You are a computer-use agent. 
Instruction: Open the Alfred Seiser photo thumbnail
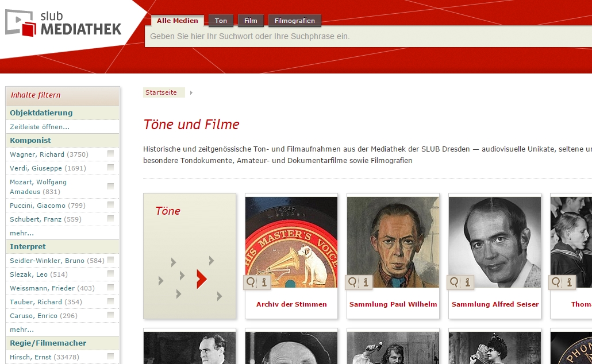495,242
